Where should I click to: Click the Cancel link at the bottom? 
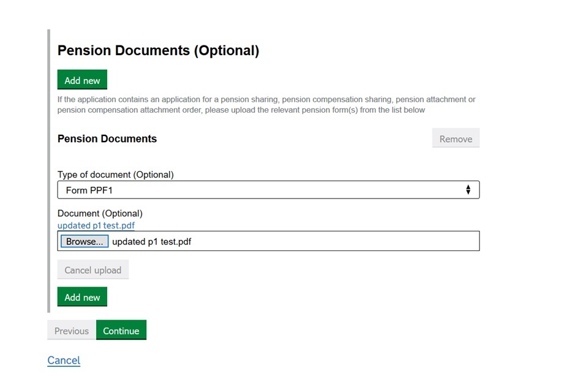(64, 360)
